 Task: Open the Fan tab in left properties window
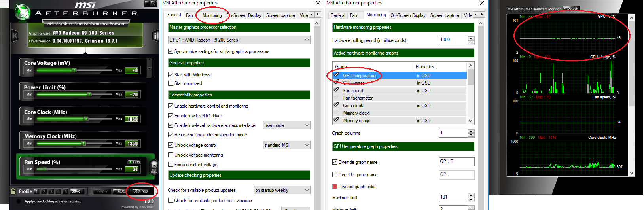pyautogui.click(x=189, y=15)
